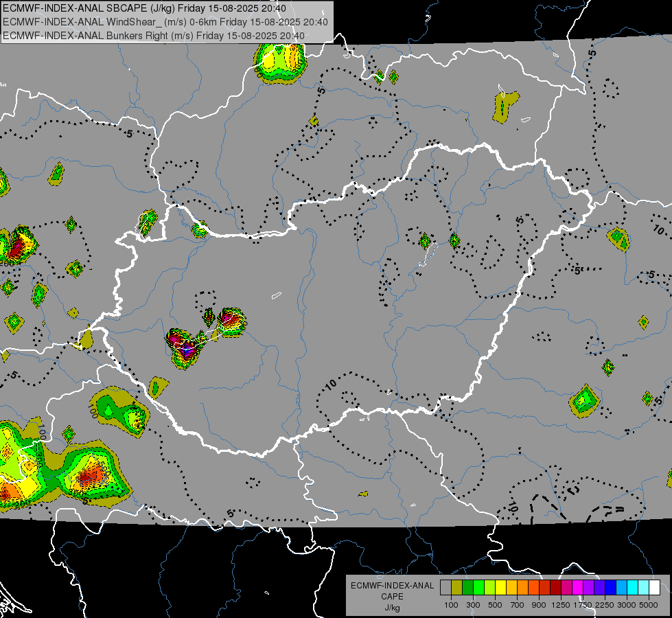Image resolution: width=672 pixels, height=618 pixels.
Task: Click the 2250 legend value
Action: [x=605, y=605]
